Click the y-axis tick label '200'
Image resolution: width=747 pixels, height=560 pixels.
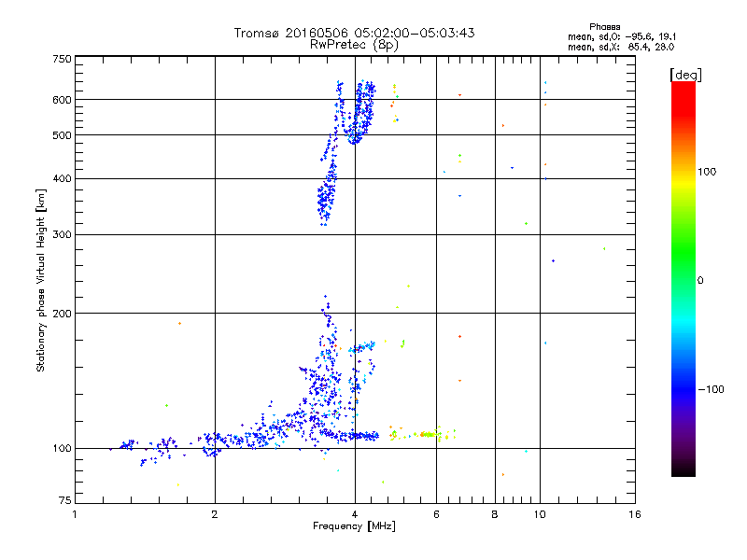(x=62, y=314)
